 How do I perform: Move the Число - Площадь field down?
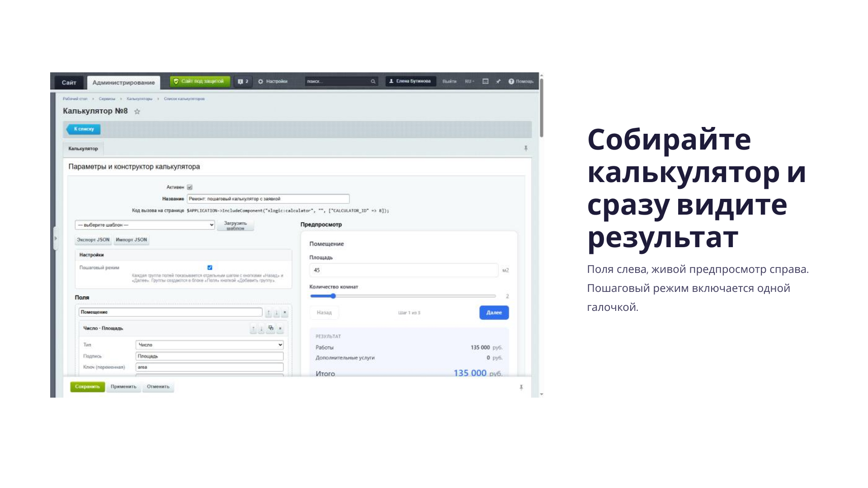[261, 328]
